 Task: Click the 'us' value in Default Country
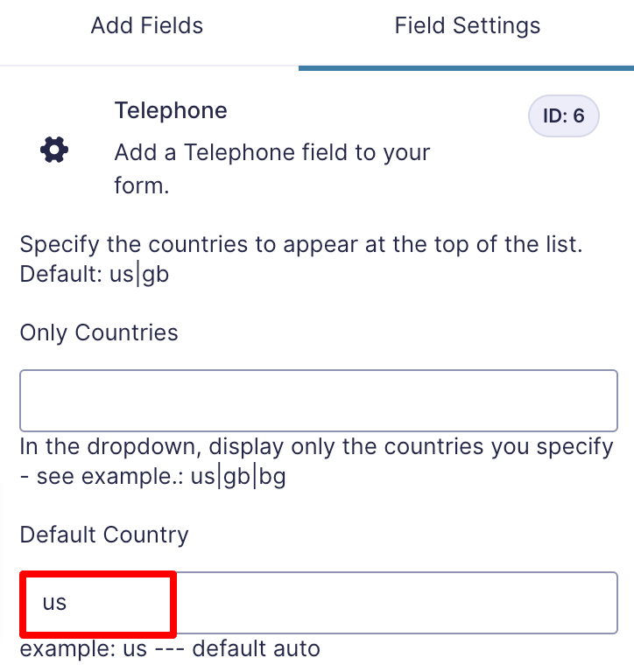click(54, 602)
